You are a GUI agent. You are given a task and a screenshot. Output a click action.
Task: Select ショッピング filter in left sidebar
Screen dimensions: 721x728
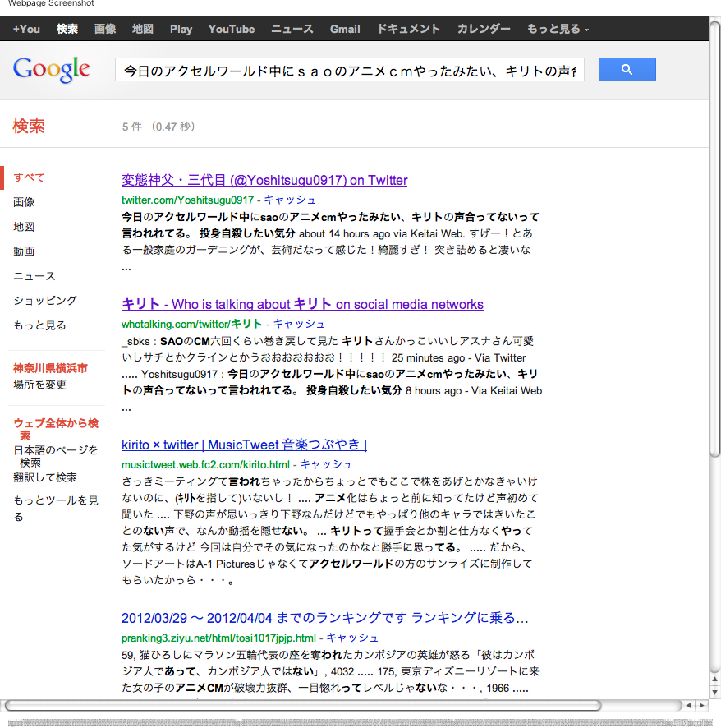(45, 301)
